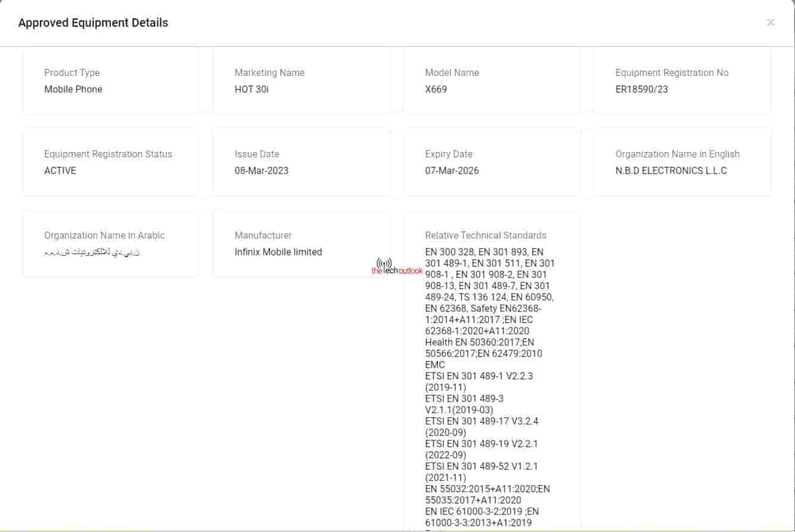The image size is (795, 532).
Task: Select the Mobile Phone product type value
Action: click(73, 89)
